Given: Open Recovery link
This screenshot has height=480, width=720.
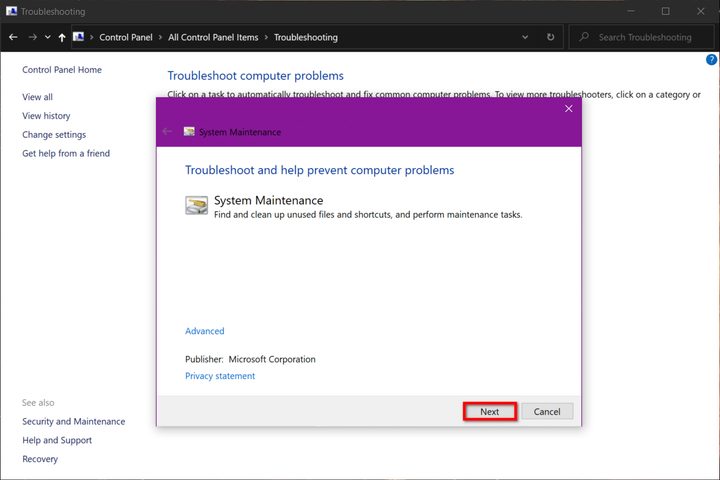Looking at the screenshot, I should [40, 459].
